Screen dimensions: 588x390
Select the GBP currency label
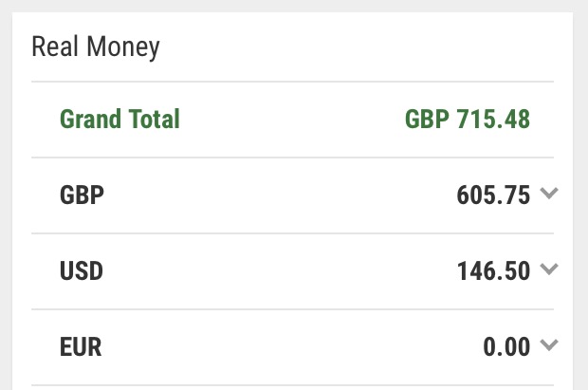pos(82,195)
